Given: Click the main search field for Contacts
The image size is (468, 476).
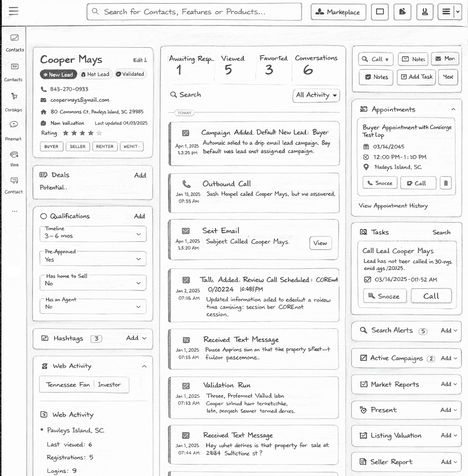Looking at the screenshot, I should (194, 12).
